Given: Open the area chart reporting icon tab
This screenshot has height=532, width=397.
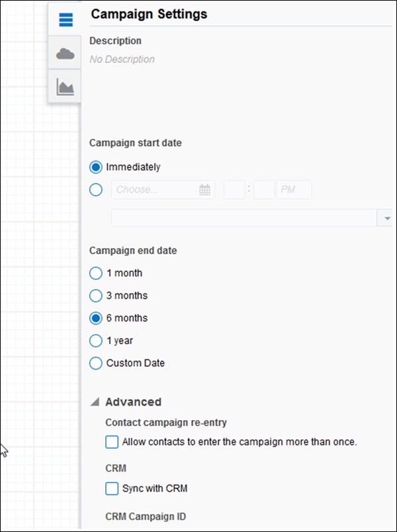Looking at the screenshot, I should click(66, 87).
